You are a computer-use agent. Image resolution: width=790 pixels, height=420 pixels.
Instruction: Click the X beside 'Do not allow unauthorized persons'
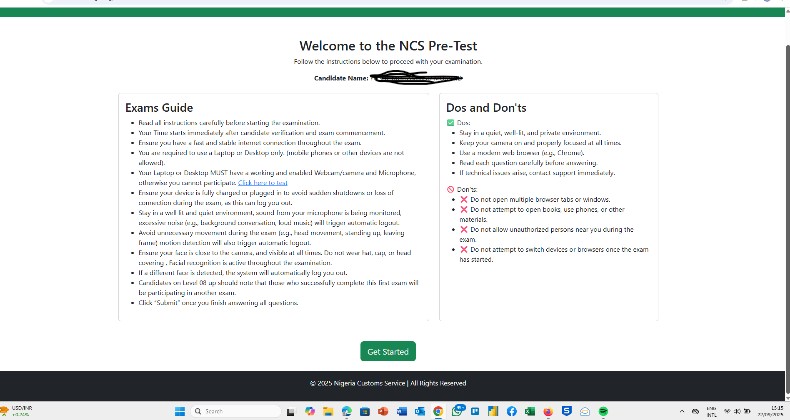click(464, 230)
